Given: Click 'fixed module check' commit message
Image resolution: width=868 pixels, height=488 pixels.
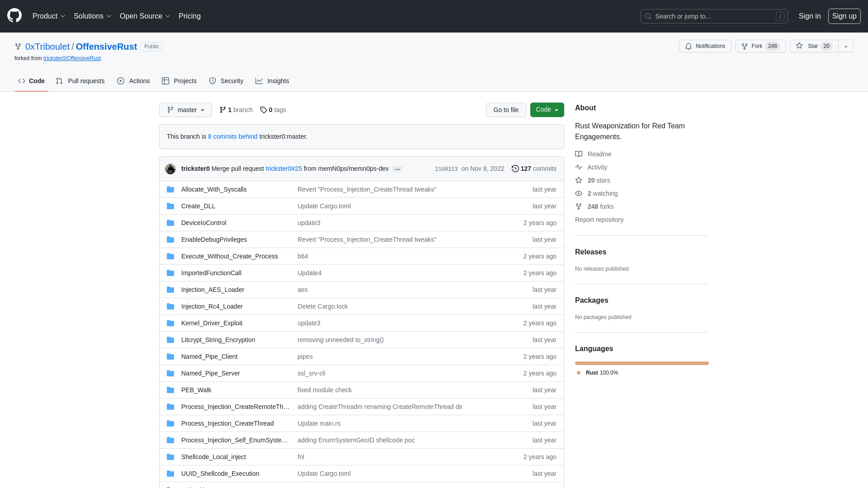Looking at the screenshot, I should pyautogui.click(x=325, y=390).
